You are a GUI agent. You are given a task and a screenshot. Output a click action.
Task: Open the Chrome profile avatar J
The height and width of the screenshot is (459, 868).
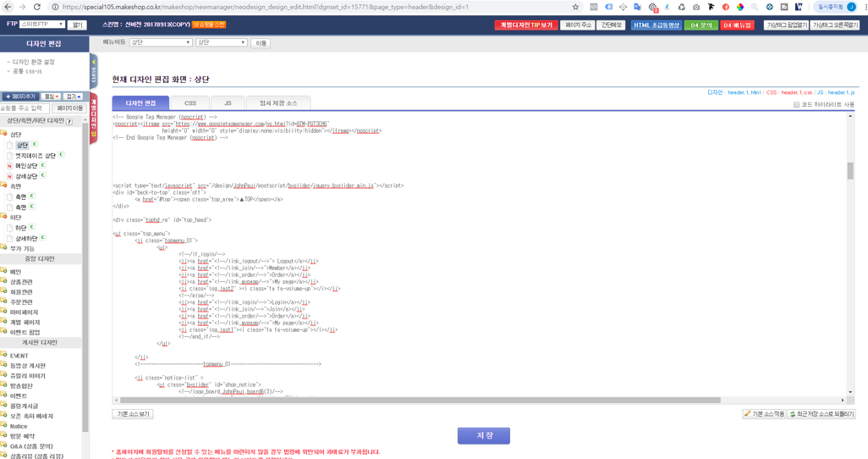(x=851, y=7)
